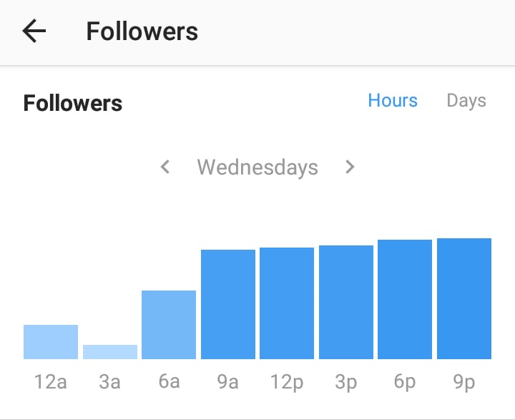
Task: Select the 12p followers bar
Action: (x=287, y=303)
